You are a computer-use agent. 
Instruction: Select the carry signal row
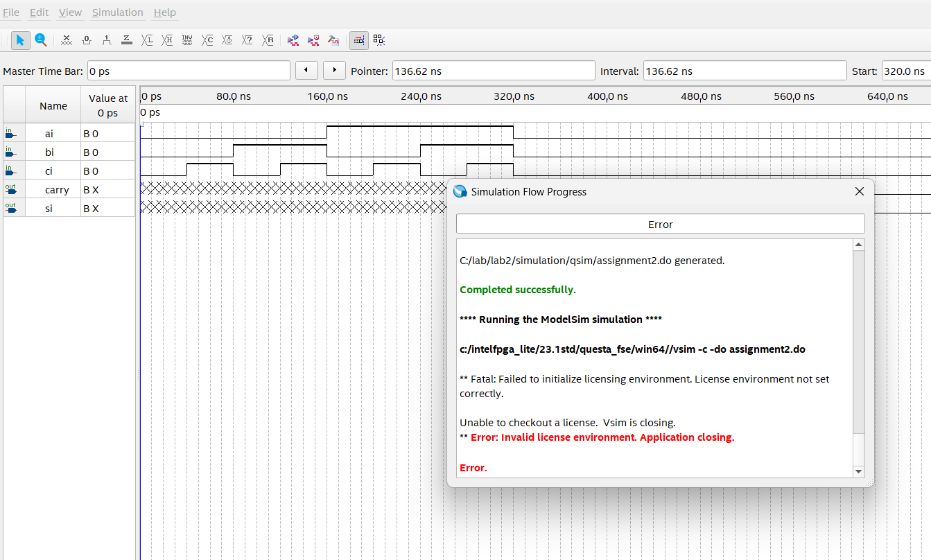coord(49,189)
